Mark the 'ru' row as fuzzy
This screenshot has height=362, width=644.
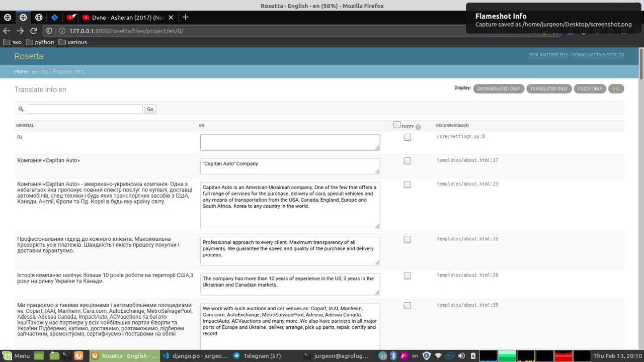pyautogui.click(x=408, y=137)
